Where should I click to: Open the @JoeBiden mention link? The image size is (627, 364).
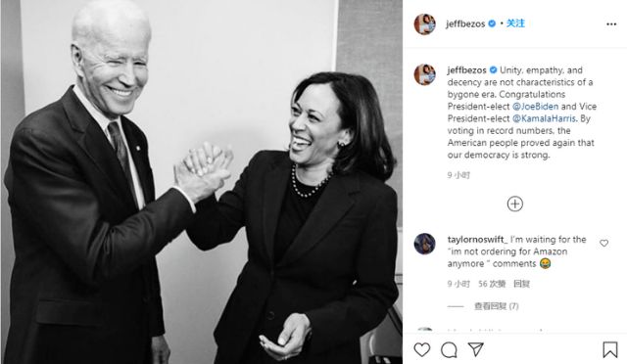[x=536, y=107]
